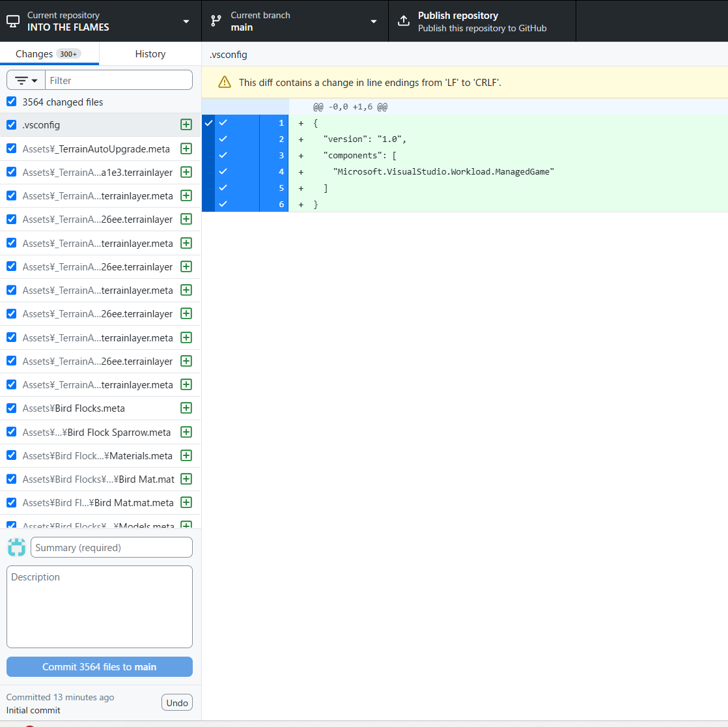Uncheck the .vsconfig file checkbox
728x727 pixels.
[12, 124]
